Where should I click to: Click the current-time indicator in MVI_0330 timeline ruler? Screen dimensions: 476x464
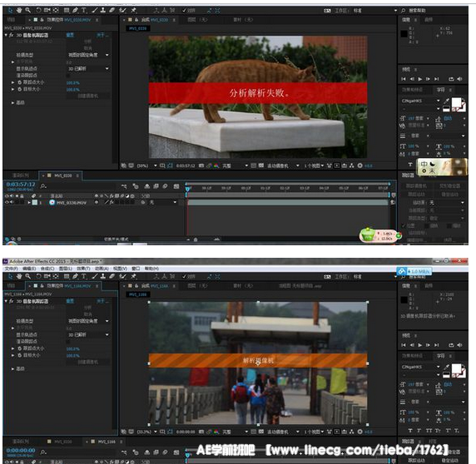click(187, 189)
